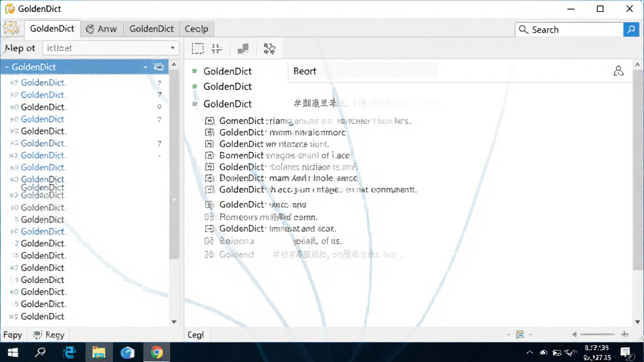Viewport: 644px width, 362px height.
Task: Click icon beside 'GoldenDict wn ntatere tiont'
Action: [209, 144]
